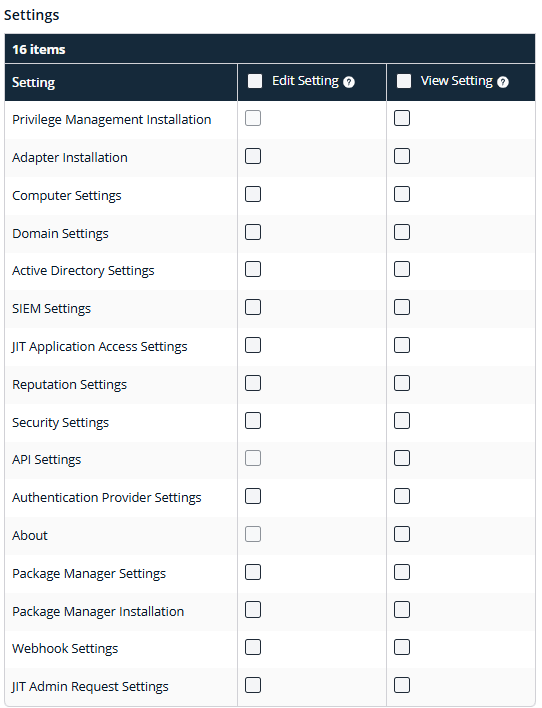Check View Setting for Domain Settings
Screen dimensions: 542x708
click(x=402, y=232)
